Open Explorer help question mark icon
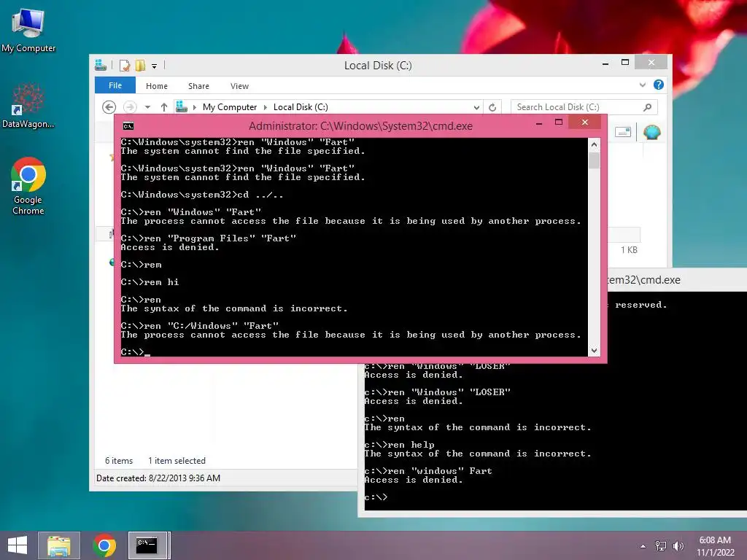This screenshot has height=560, width=747. (x=659, y=85)
